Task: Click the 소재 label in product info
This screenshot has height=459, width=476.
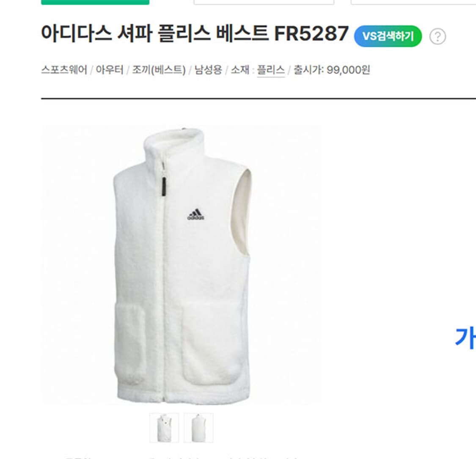Action: pos(240,70)
